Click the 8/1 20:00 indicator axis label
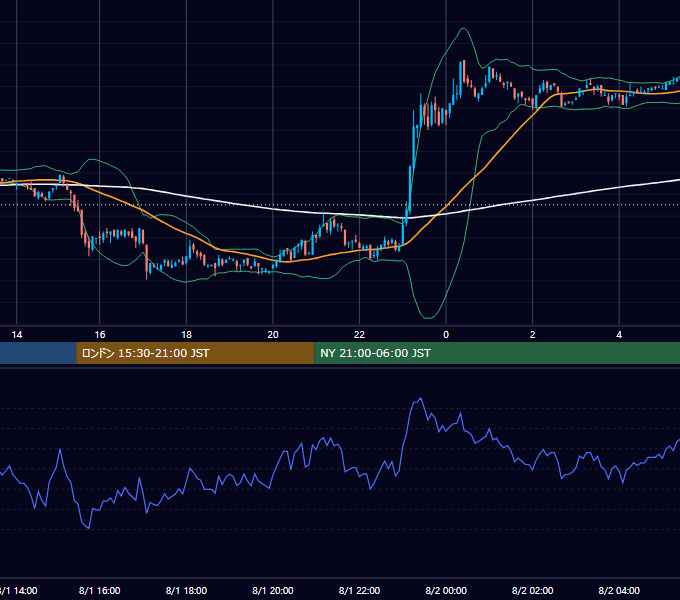Viewport: 680px width, 600px height. tap(273, 590)
